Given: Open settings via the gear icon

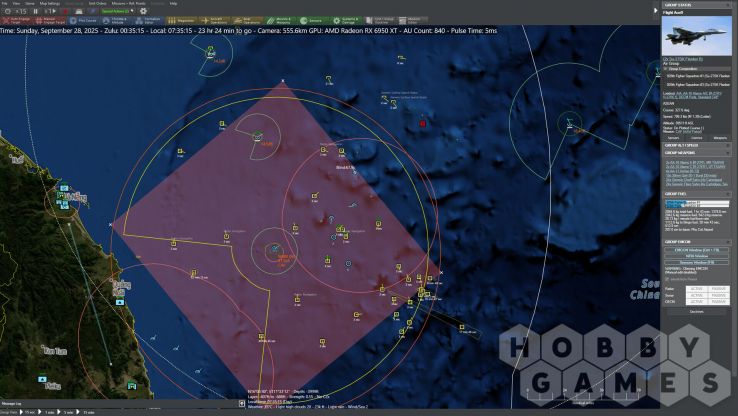Looking at the screenshot, I should coord(144,11).
